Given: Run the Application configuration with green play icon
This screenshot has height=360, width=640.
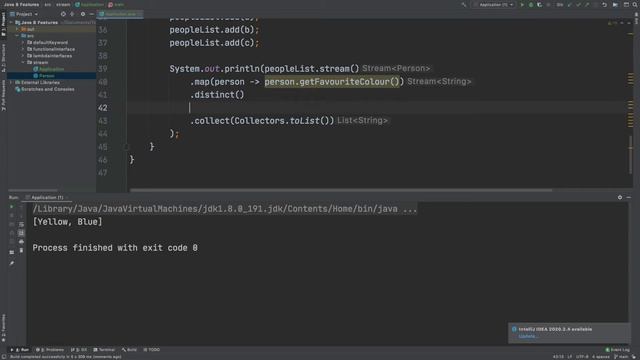Looking at the screenshot, I should [x=522, y=4].
